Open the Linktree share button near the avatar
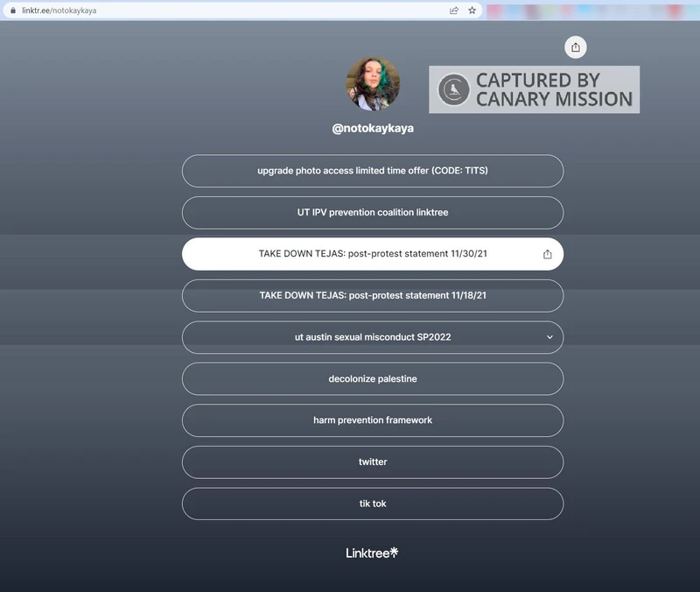Screen dimensions: 700x592 coord(575,47)
